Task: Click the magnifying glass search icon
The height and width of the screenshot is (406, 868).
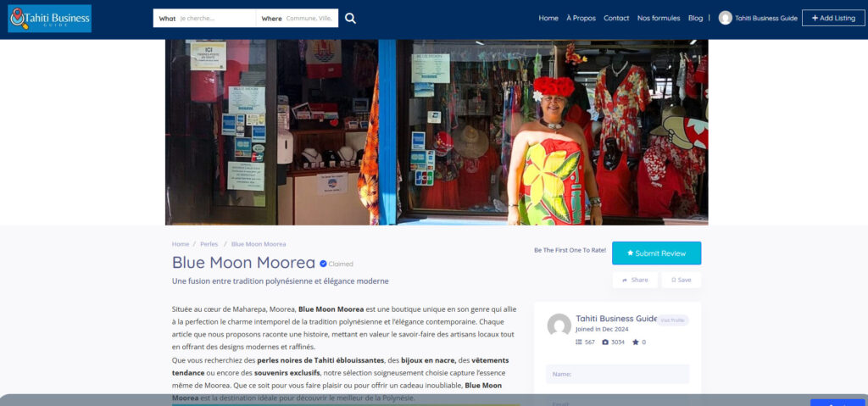Action: (x=350, y=19)
